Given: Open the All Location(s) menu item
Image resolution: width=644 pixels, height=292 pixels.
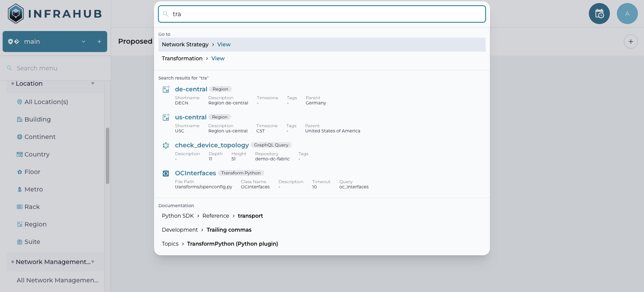Looking at the screenshot, I should pos(46,102).
